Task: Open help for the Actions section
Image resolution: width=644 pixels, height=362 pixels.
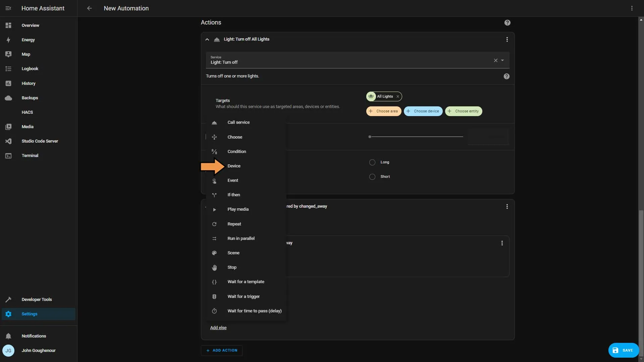Action: (x=507, y=22)
